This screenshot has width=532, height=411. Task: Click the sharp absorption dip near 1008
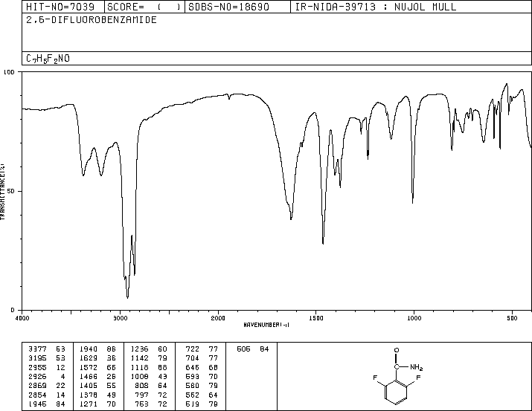point(412,203)
